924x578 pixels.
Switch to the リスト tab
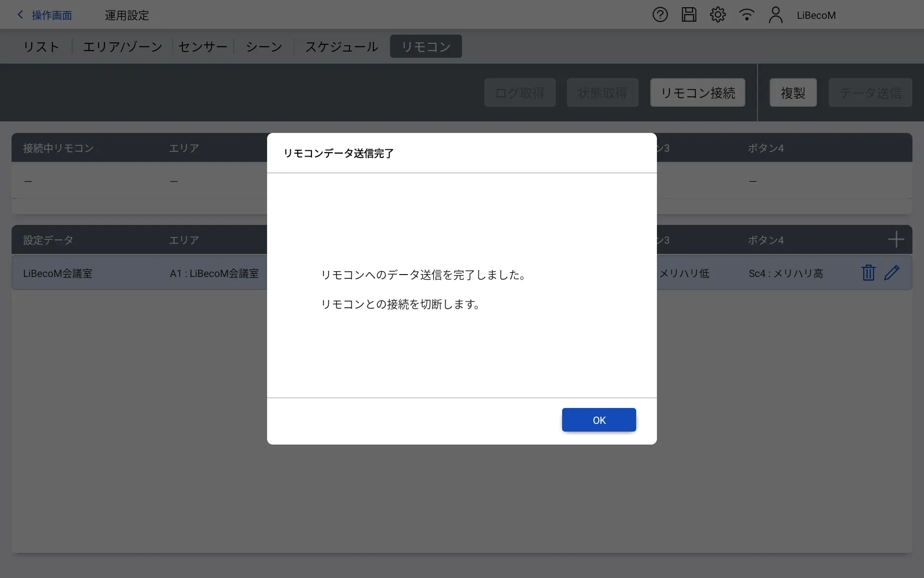click(41, 47)
